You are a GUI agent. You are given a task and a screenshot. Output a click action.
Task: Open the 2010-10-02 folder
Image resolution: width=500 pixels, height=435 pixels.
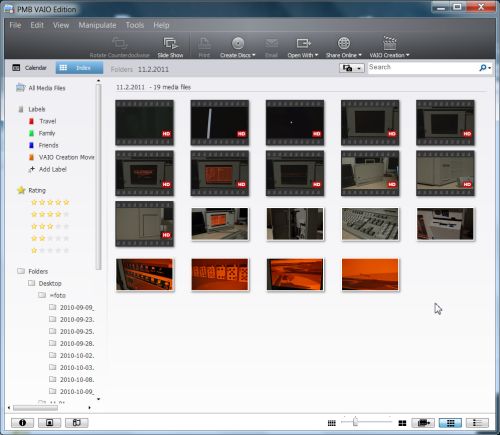(x=72, y=355)
